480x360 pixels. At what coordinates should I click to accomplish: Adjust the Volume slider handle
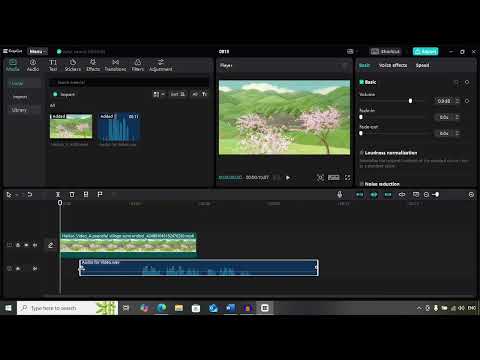pos(410,101)
